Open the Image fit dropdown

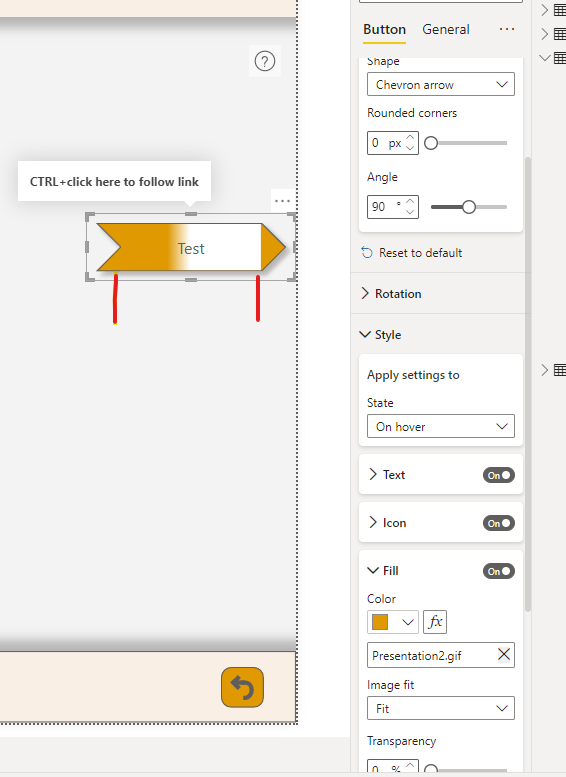(x=441, y=708)
